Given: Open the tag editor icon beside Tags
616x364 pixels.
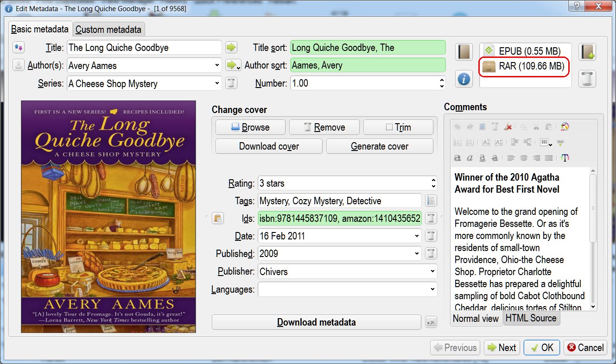Looking at the screenshot, I should [431, 201].
